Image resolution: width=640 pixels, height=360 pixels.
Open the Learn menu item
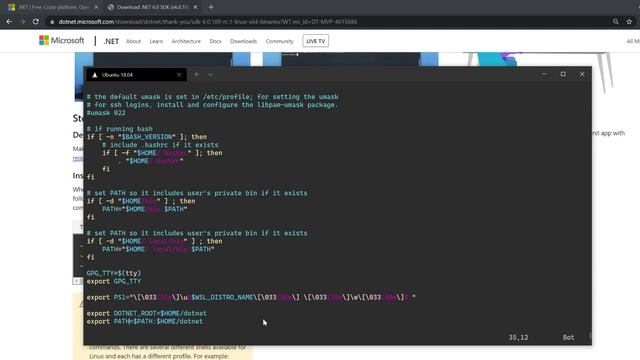tap(156, 41)
